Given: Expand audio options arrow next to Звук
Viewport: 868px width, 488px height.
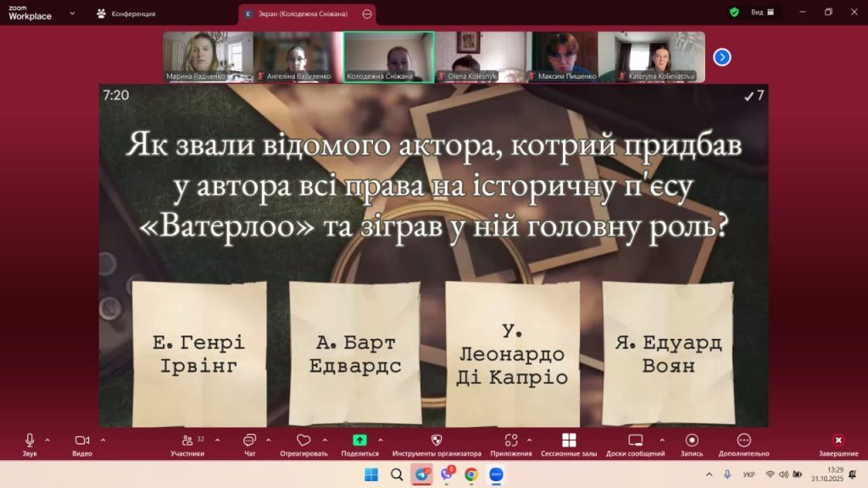Looking at the screenshot, I should [47, 440].
